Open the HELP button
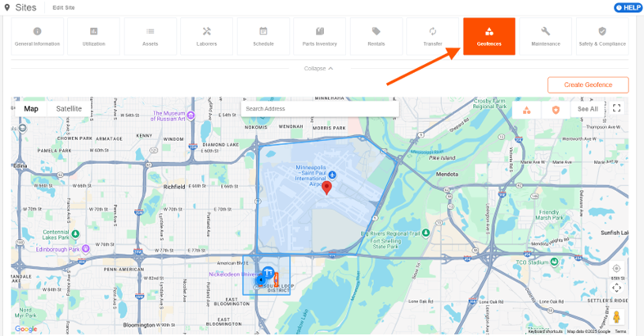The image size is (644, 336). pyautogui.click(x=628, y=7)
